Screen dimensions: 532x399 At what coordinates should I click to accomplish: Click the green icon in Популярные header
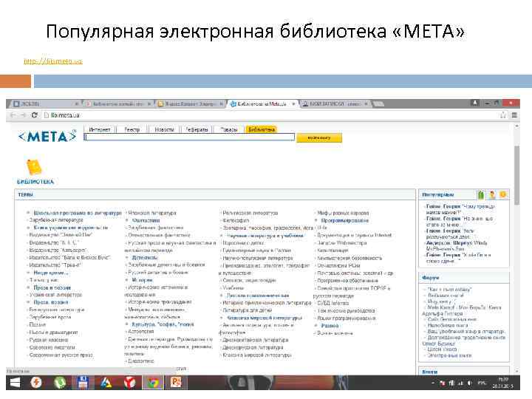tap(481, 195)
